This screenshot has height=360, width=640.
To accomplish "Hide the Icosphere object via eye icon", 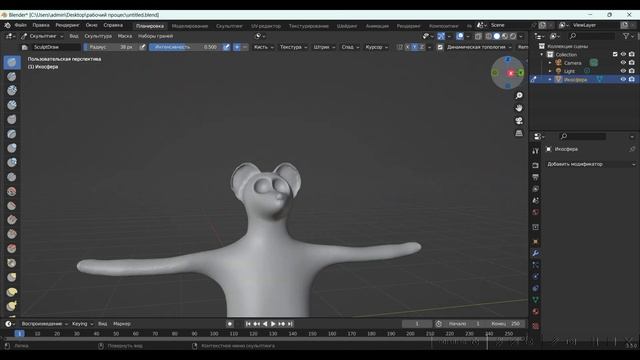I will pos(623,80).
